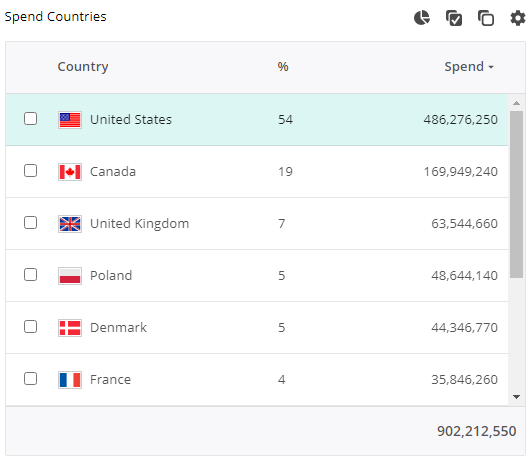Viewport: 532px width, 462px height.
Task: Sort by the Spend column dropdown arrow
Action: pyautogui.click(x=491, y=67)
